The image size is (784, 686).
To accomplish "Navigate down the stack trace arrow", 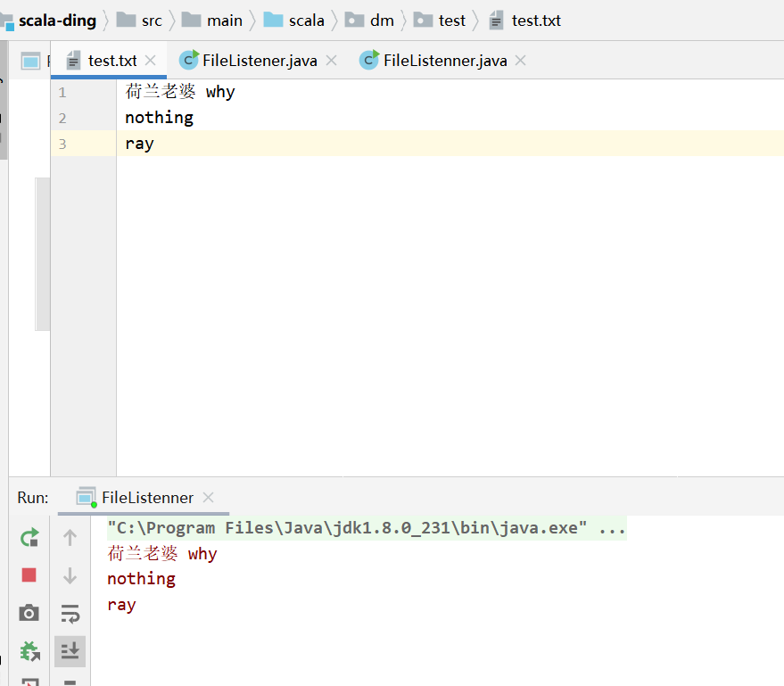I will (x=70, y=575).
